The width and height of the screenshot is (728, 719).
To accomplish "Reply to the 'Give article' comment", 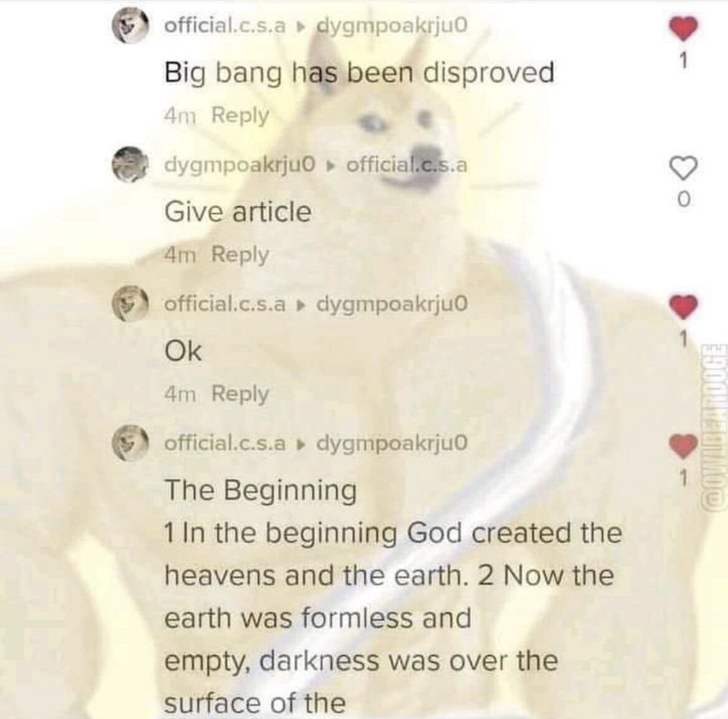I will pyautogui.click(x=240, y=254).
